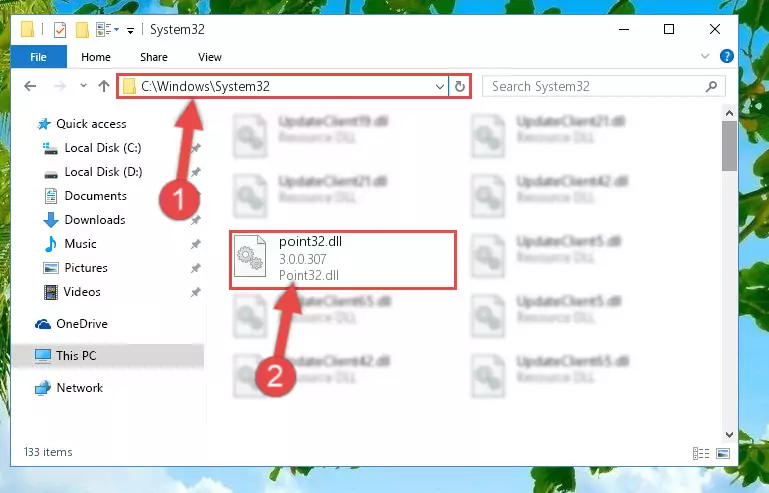Click the pin icon next to Downloads
Viewport: 769px width, 493px height.
tap(195, 220)
